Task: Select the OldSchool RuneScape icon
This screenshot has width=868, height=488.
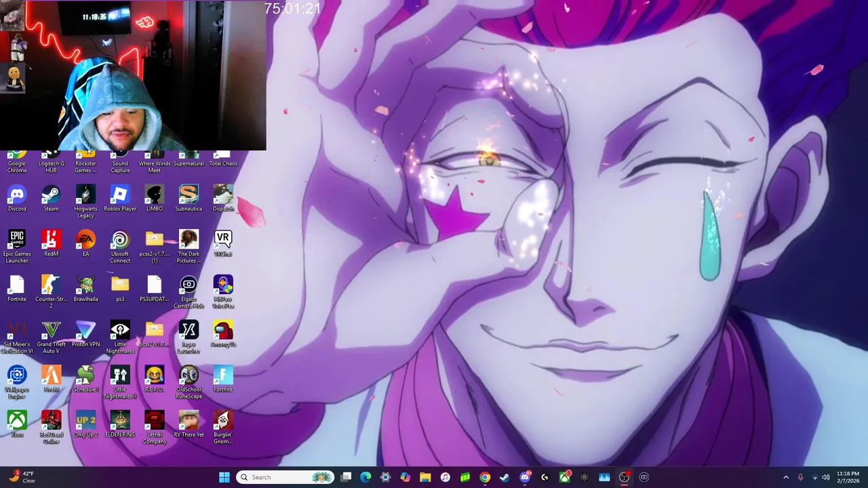Action: click(x=189, y=383)
